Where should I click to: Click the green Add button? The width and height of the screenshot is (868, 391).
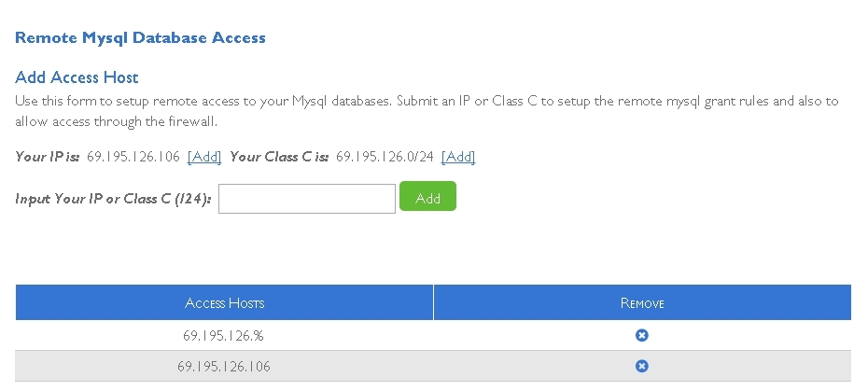[427, 196]
